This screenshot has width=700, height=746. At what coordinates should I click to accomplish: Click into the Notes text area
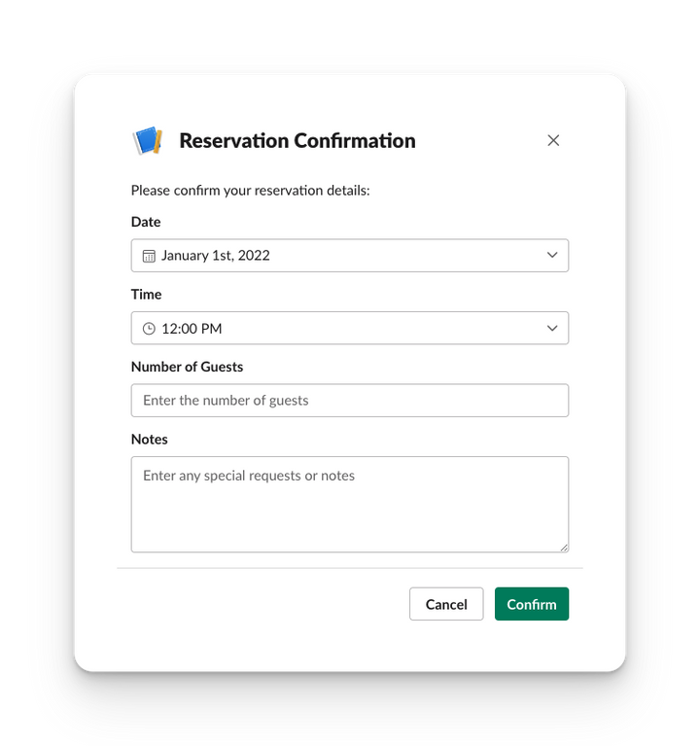point(350,504)
